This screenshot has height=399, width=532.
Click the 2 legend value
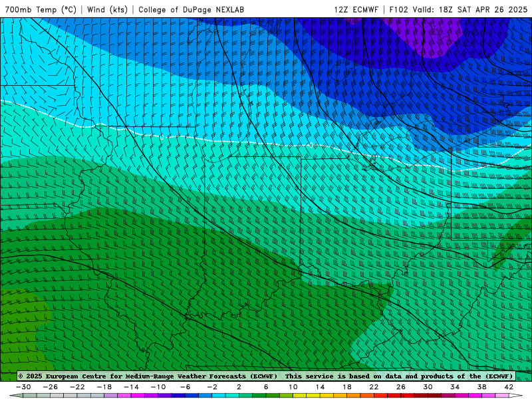coord(239,387)
